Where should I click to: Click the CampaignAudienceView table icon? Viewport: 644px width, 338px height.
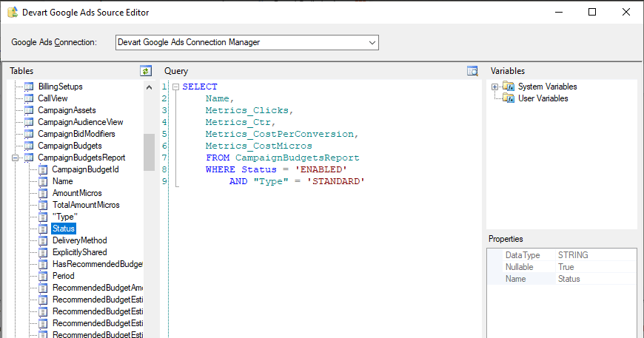tap(29, 122)
